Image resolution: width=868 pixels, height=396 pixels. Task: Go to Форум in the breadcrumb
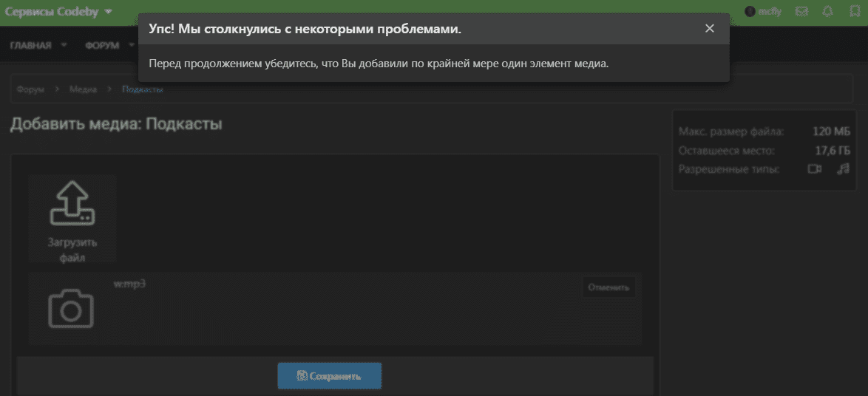click(x=30, y=89)
